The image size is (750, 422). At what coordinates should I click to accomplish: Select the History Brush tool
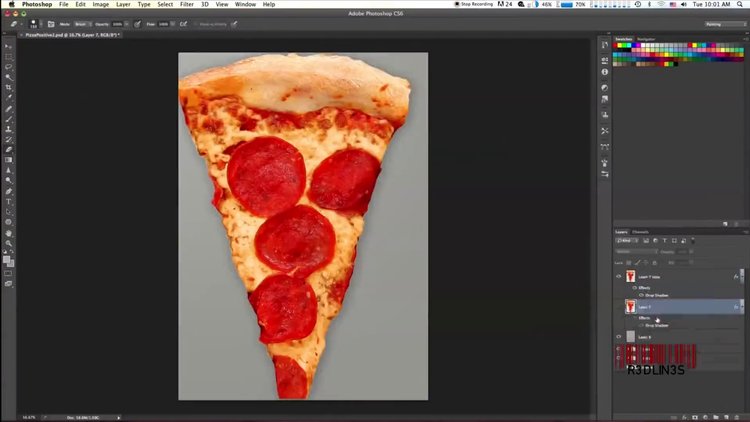click(9, 140)
